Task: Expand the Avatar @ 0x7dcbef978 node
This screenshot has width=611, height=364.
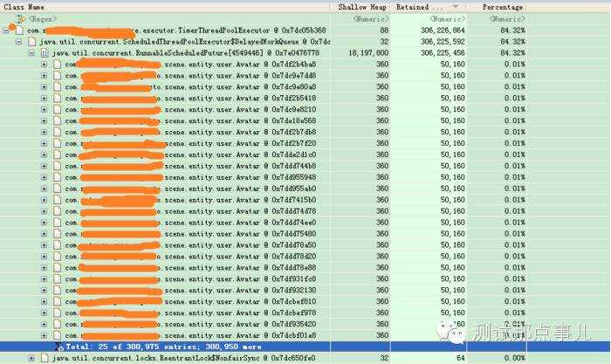Action: [44, 312]
